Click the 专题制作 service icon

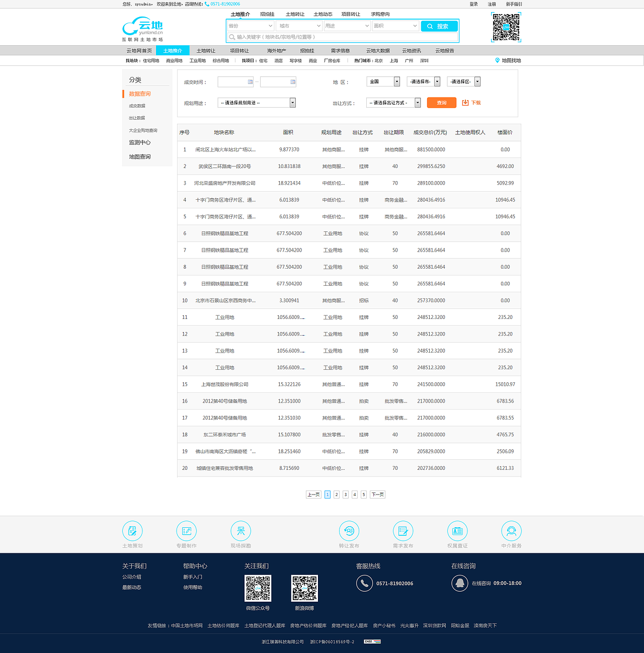[186, 531]
